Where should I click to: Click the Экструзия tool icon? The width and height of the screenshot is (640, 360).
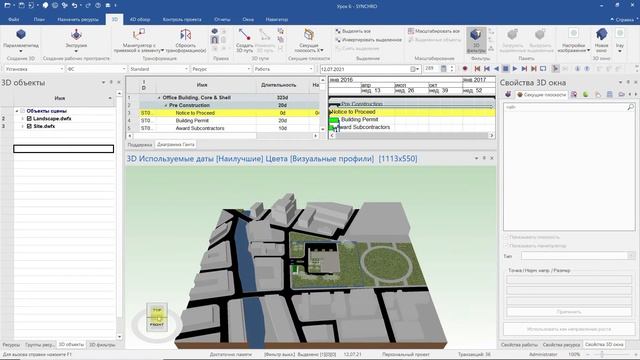click(x=76, y=35)
